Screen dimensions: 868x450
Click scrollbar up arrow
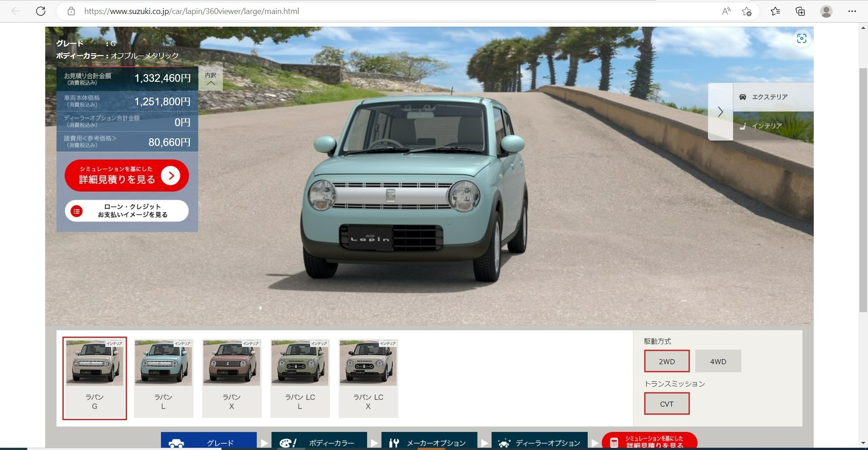point(863,28)
